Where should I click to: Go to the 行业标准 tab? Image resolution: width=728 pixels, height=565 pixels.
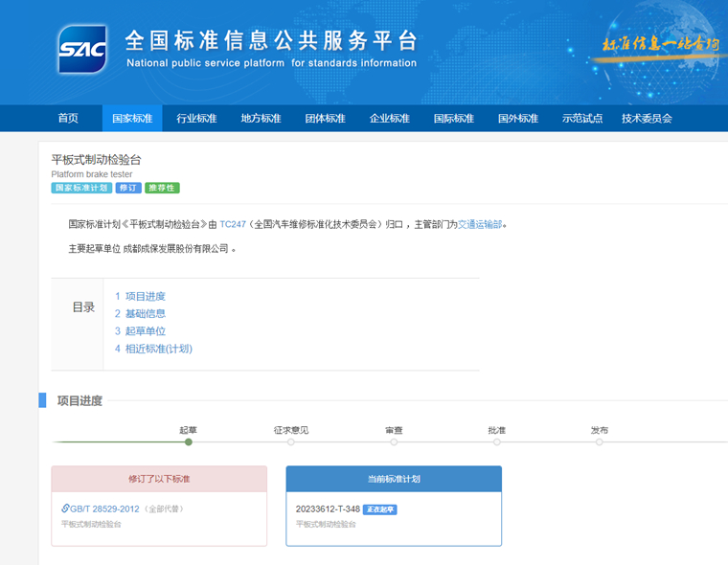[196, 119]
